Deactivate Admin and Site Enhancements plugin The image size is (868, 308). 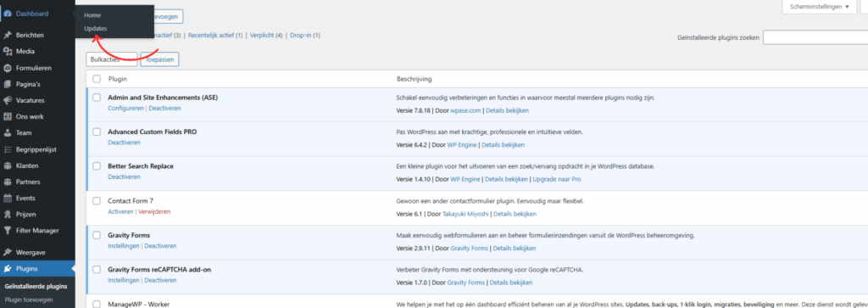click(164, 108)
